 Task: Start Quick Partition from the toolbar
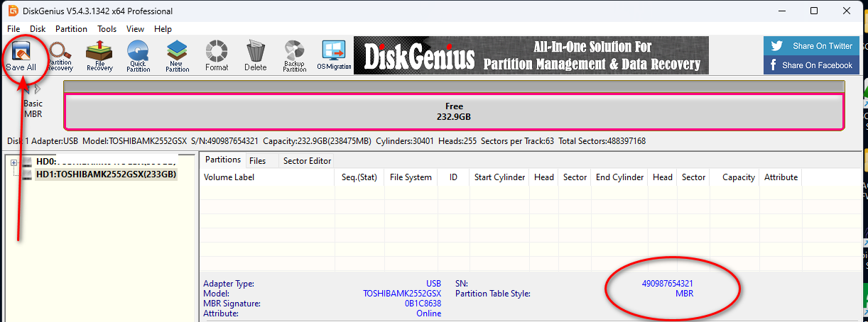coord(139,55)
